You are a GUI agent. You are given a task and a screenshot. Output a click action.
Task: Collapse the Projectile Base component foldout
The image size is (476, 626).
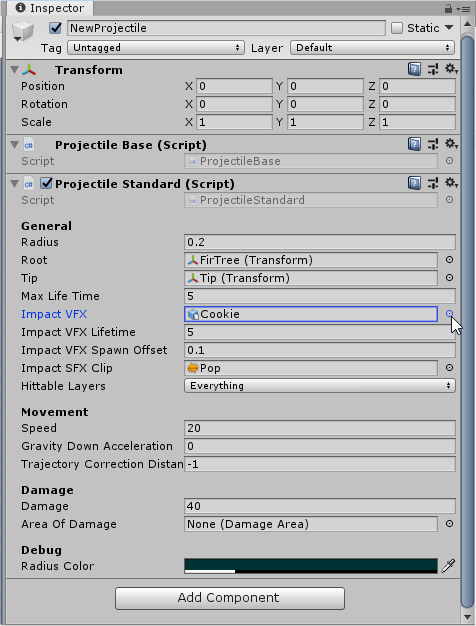[15, 145]
